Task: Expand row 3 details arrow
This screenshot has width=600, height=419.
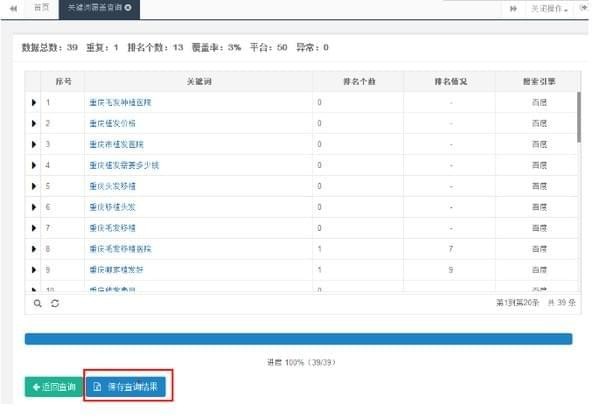Action: [33, 144]
